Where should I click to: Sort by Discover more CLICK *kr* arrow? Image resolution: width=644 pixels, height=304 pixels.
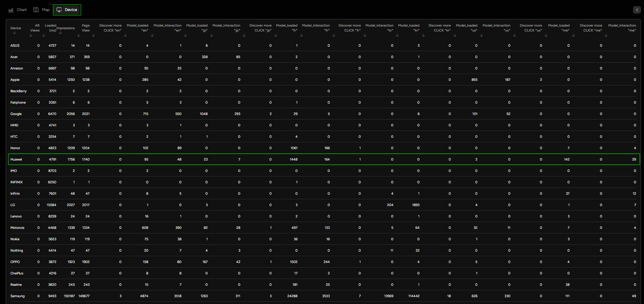point(455,36)
